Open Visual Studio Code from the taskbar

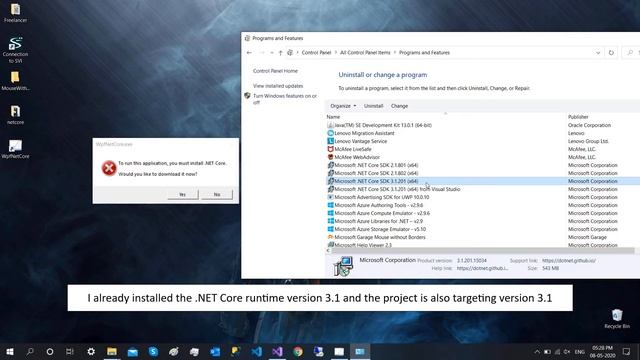coord(257,351)
